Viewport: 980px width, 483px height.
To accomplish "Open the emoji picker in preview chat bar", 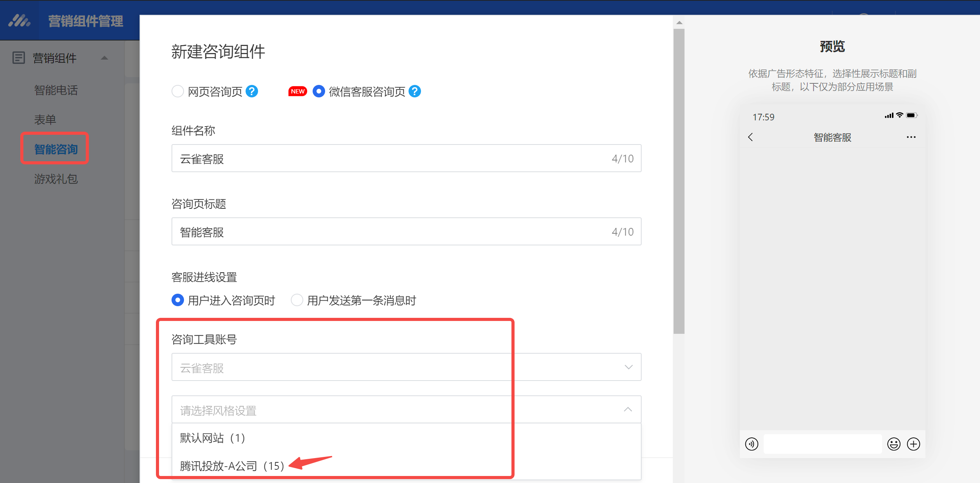I will click(895, 444).
